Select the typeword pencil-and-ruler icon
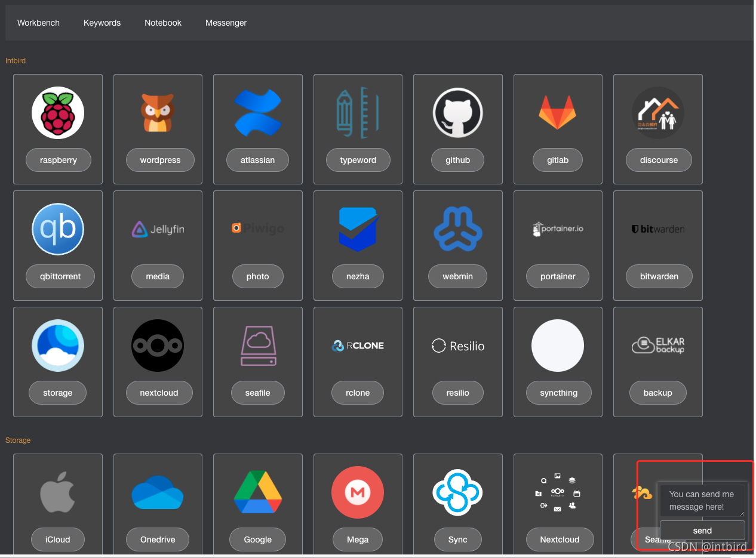Image resolution: width=756 pixels, height=558 pixels. point(358,113)
